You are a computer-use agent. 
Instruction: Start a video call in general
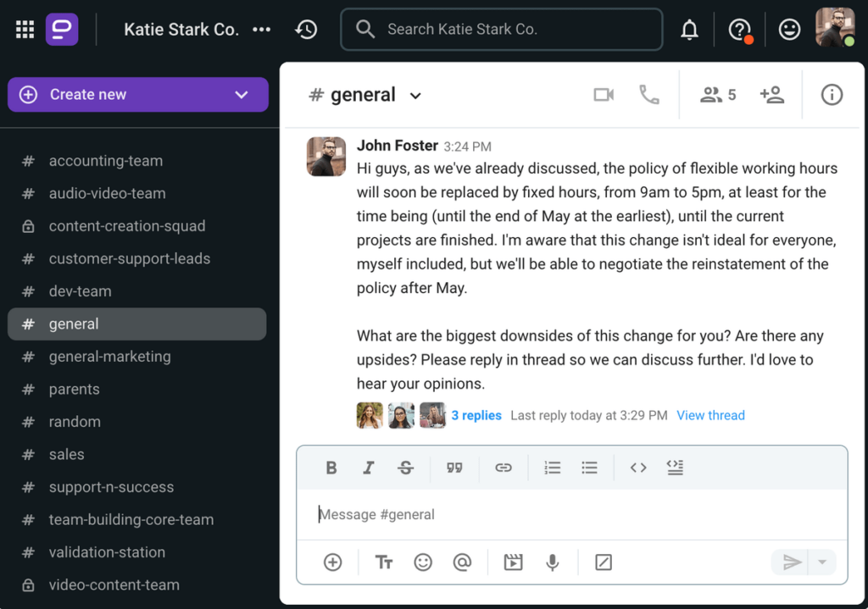point(604,95)
